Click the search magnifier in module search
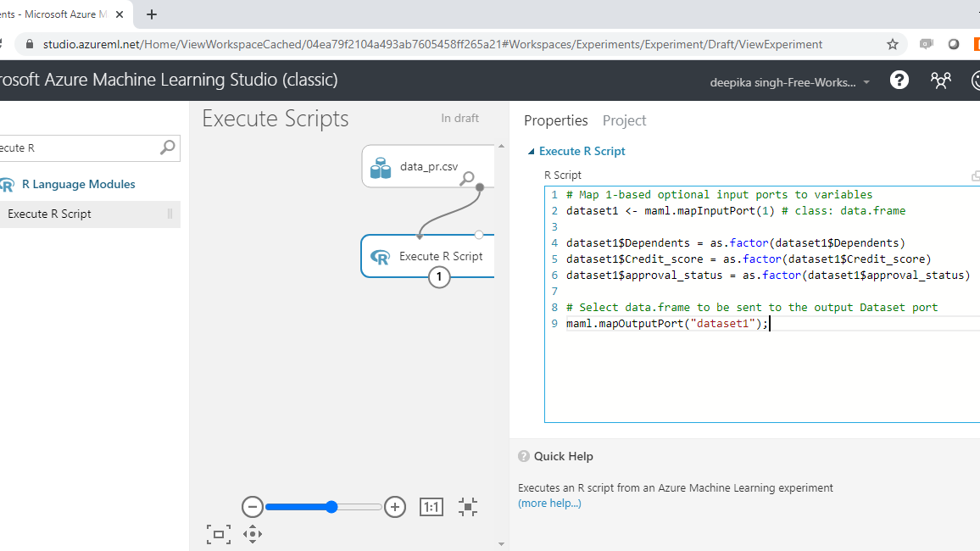980x551 pixels. [168, 147]
